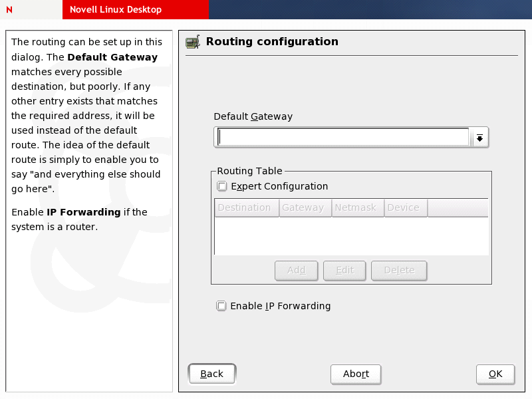Screen dimensions: 532x399
Task: Click the Novell N logo icon
Action: 9,10
